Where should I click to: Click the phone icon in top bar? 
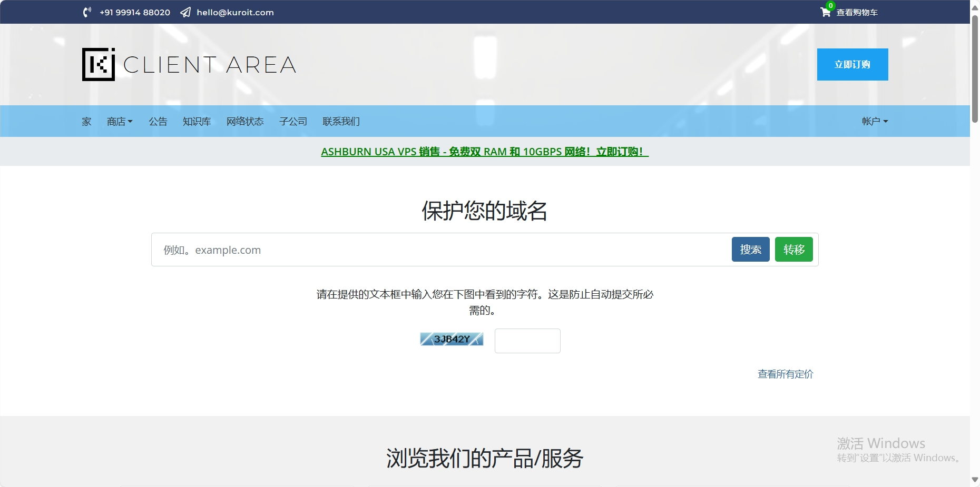pyautogui.click(x=87, y=12)
